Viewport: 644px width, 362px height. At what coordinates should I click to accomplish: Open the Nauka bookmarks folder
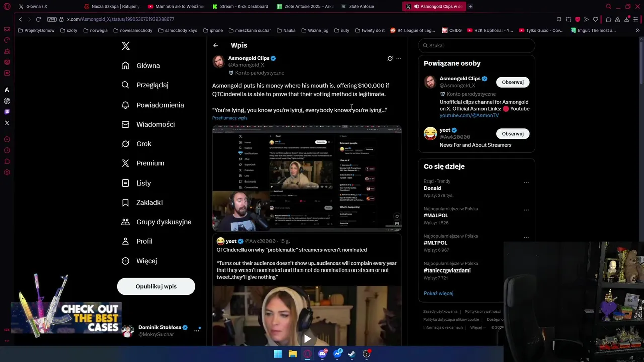(x=286, y=30)
